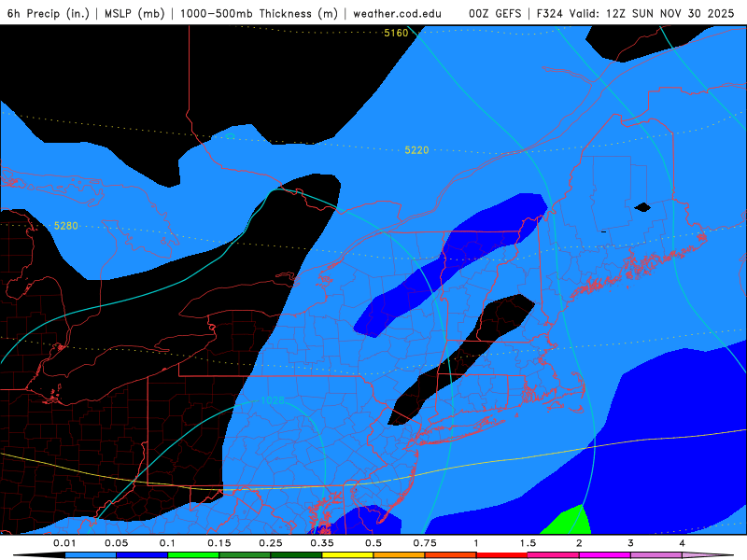The height and width of the screenshot is (560, 747).
Task: Click the '0.1' legend value
Action: 167,543
